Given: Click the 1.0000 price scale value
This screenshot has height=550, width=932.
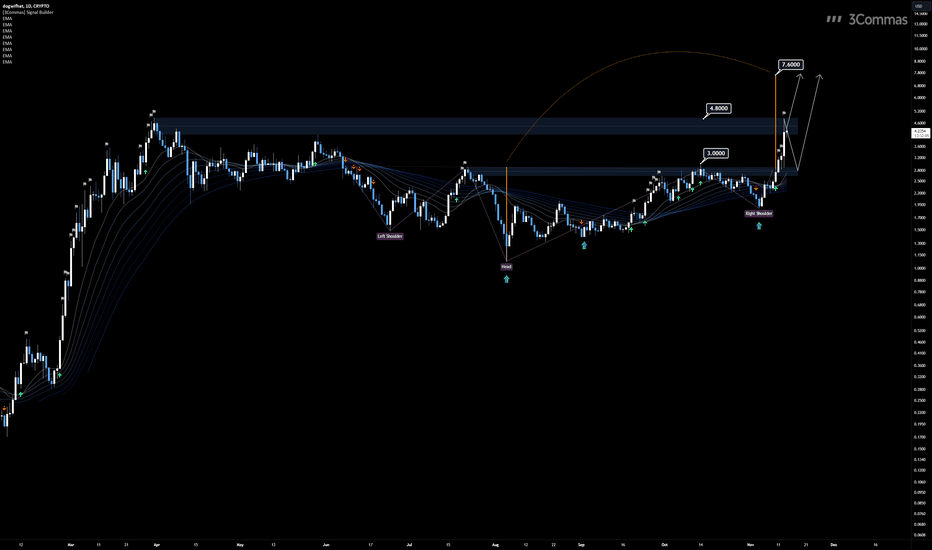Looking at the screenshot, I should [x=920, y=268].
